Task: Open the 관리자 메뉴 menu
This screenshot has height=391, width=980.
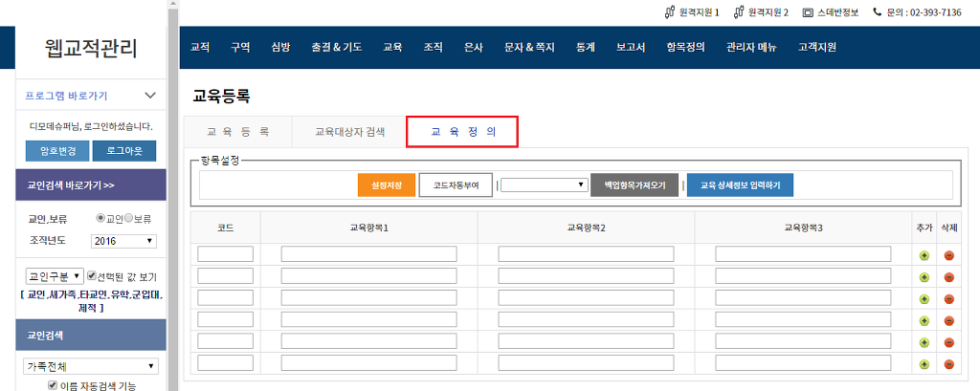Action: pos(751,47)
